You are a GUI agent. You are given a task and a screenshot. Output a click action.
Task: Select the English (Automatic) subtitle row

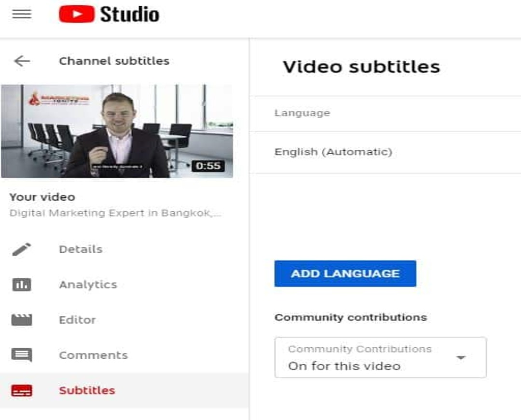pos(333,152)
